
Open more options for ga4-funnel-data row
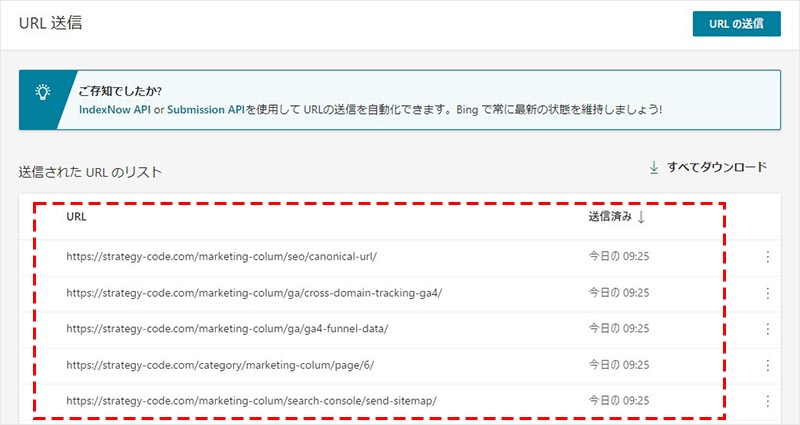point(767,329)
